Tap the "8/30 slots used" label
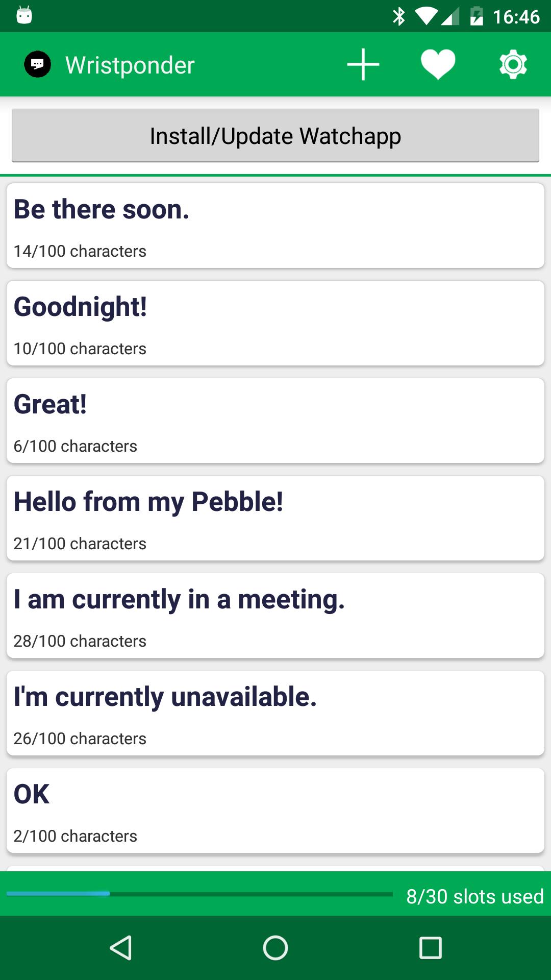 (474, 897)
